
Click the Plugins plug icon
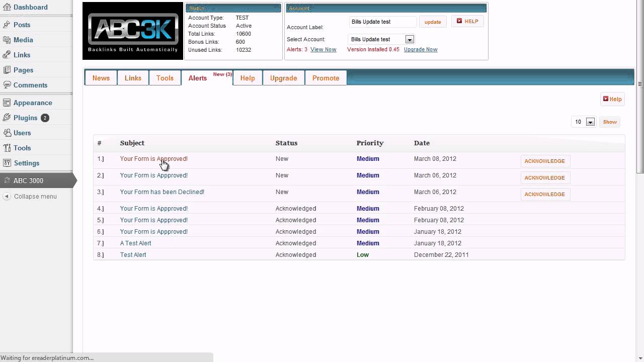7,118
